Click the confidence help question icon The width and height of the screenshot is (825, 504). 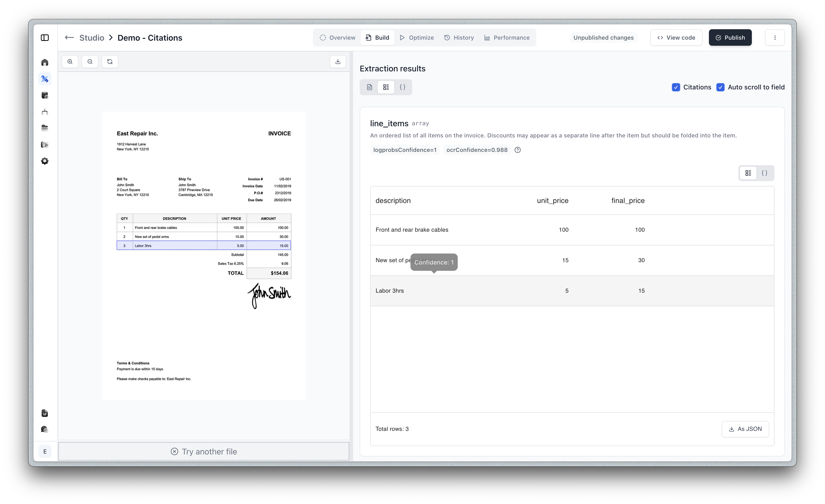[517, 150]
